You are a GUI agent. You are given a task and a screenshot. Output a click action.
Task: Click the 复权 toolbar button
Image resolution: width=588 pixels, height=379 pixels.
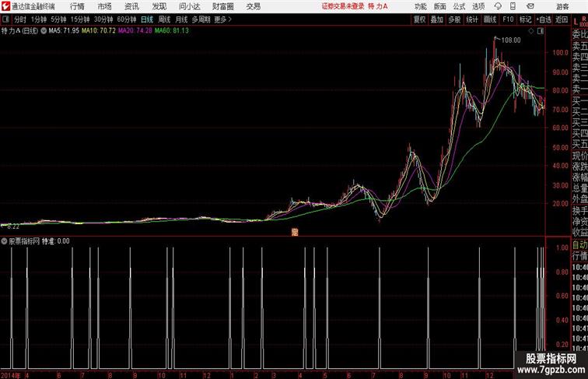[419, 19]
